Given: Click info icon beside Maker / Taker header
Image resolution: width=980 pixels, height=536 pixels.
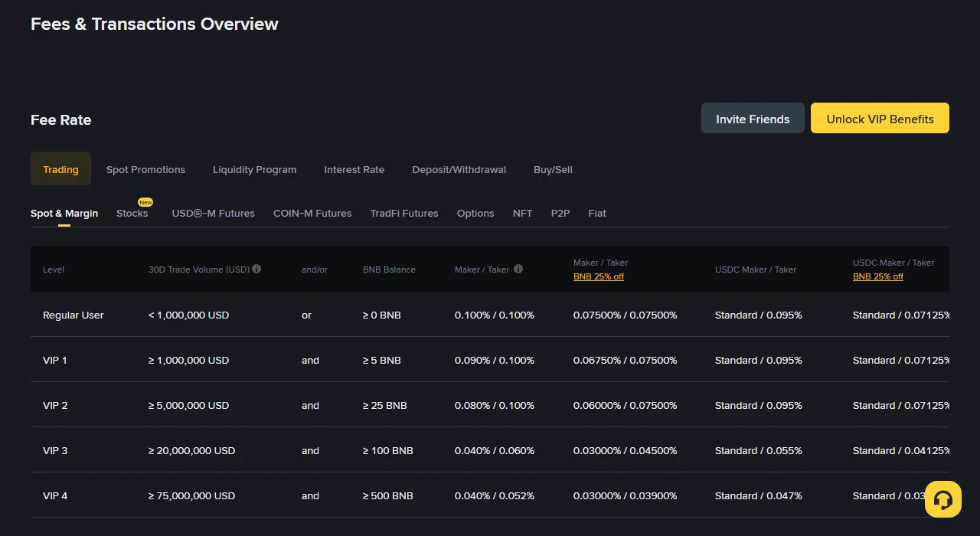Looking at the screenshot, I should [x=518, y=269].
